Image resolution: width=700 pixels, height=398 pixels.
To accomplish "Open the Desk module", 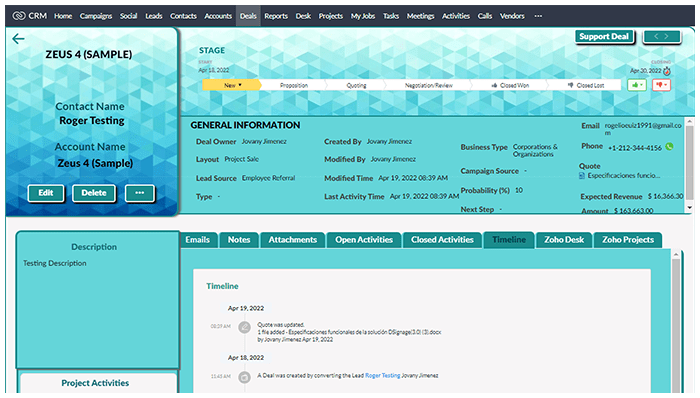I will click(303, 16).
